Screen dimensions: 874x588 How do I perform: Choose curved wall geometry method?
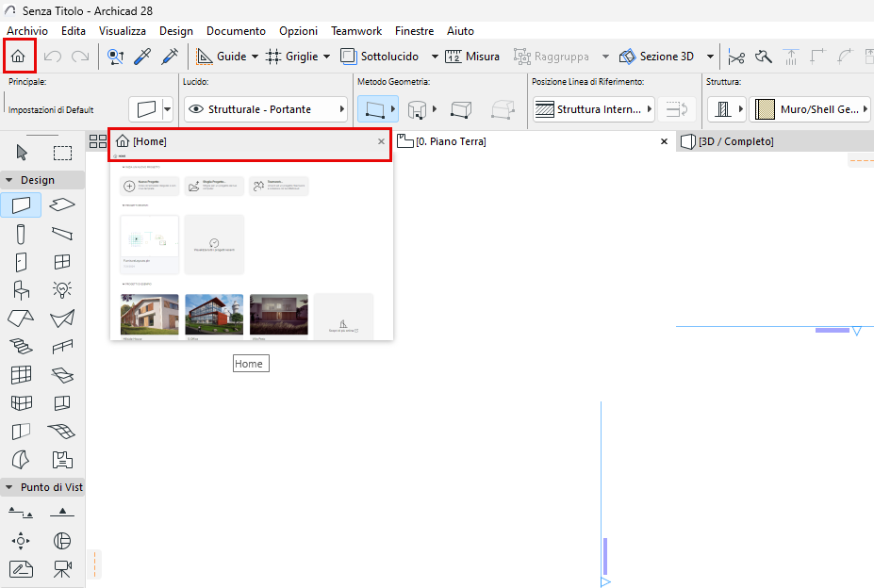pyautogui.click(x=417, y=110)
